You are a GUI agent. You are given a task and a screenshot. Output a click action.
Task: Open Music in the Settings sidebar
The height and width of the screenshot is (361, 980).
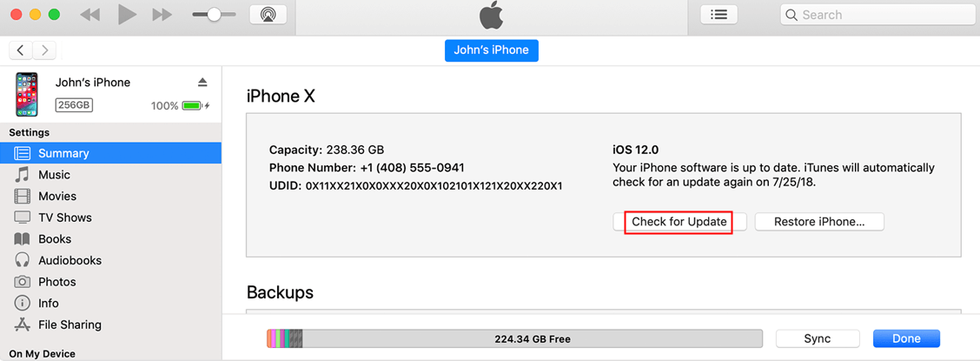point(54,175)
